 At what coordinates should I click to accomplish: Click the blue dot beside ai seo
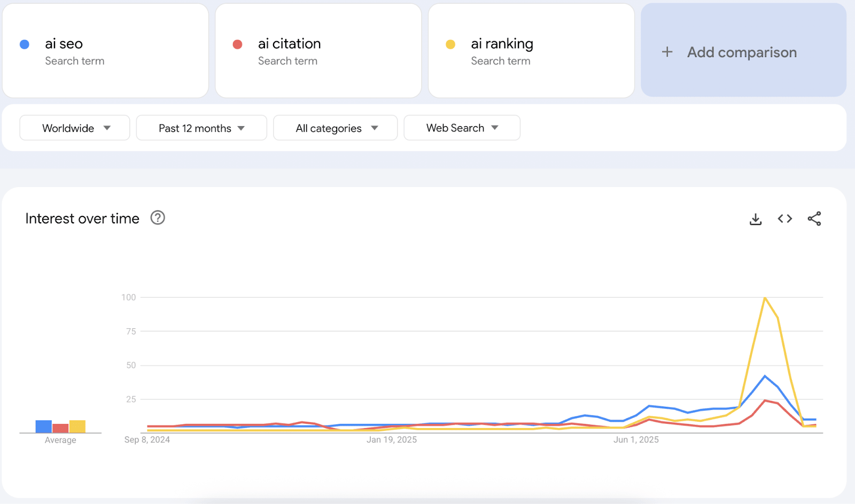[x=25, y=44]
